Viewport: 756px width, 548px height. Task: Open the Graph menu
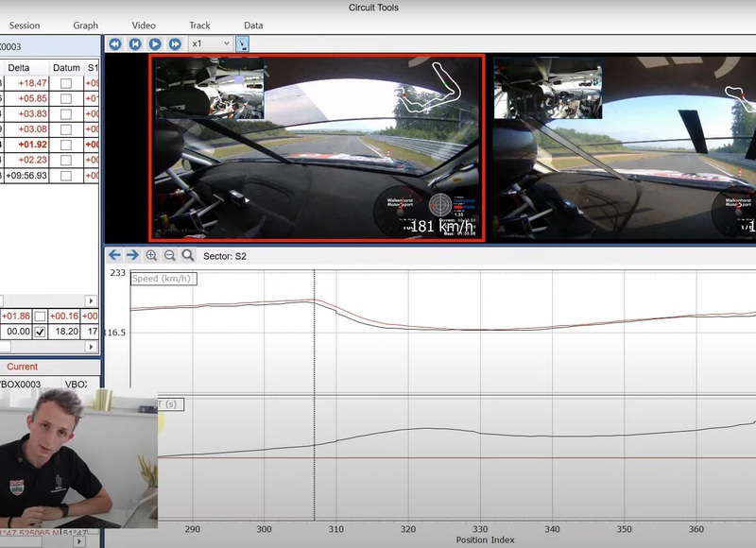point(86,26)
